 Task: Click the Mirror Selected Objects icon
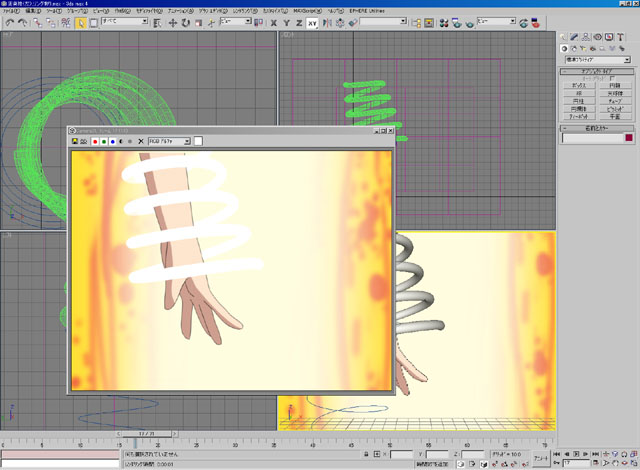coord(327,23)
